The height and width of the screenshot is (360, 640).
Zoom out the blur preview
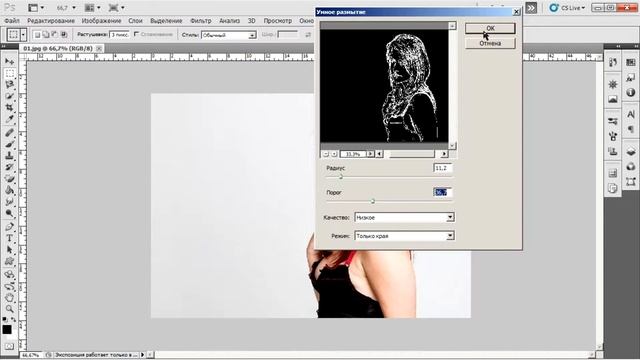point(326,154)
